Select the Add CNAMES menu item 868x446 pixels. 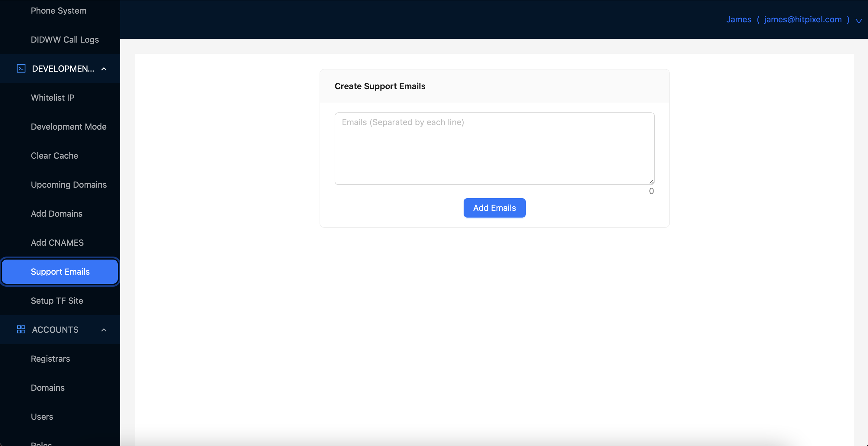point(57,242)
